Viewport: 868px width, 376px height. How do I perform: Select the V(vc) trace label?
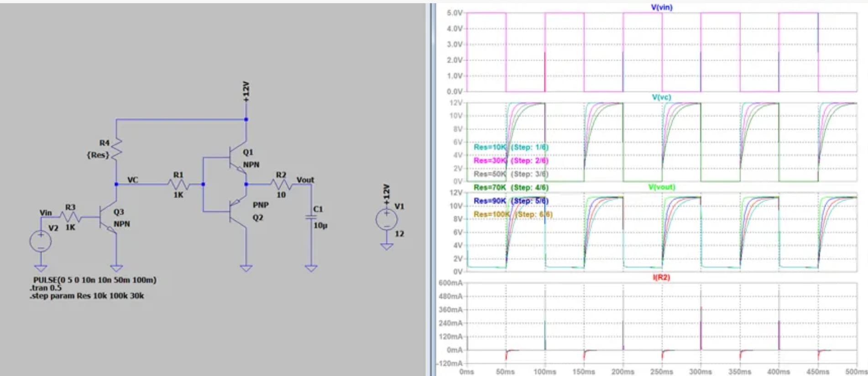point(661,97)
